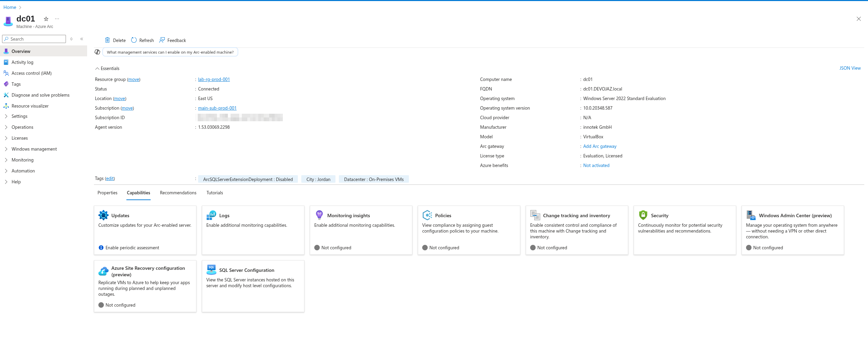Click Not configured under Windows Admin Center
868x362 pixels.
coord(768,248)
